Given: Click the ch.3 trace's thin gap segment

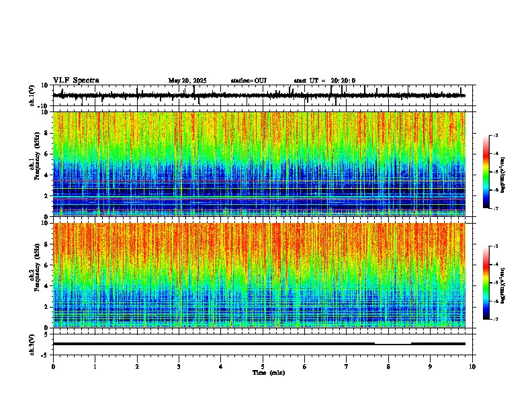Looking at the screenshot, I should click(x=393, y=345).
